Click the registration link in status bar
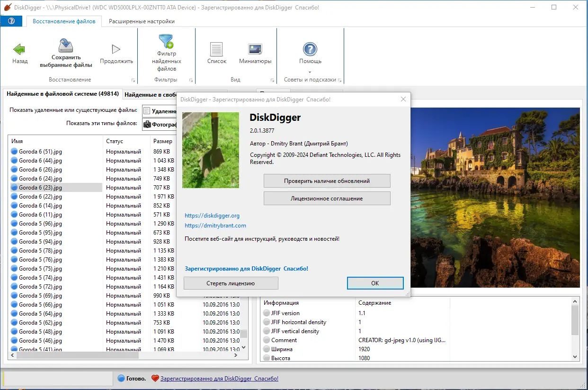This screenshot has height=390, width=588. [x=219, y=379]
